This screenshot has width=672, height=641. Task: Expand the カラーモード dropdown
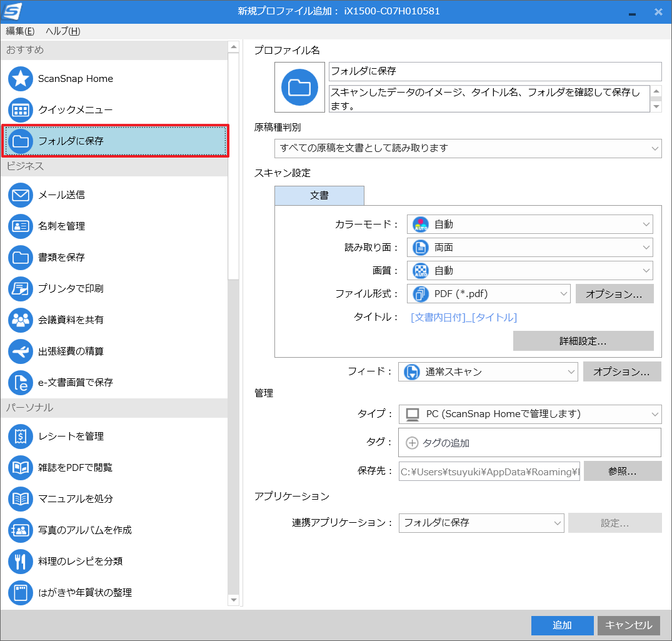[529, 225]
